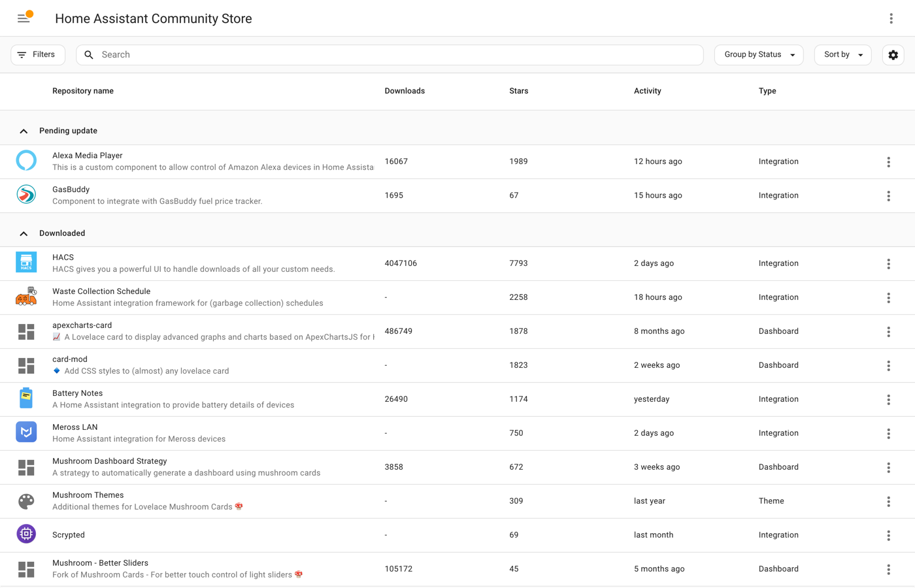Screen dimensions: 915x588
Task: Sort by the Type column header
Action: pos(767,91)
